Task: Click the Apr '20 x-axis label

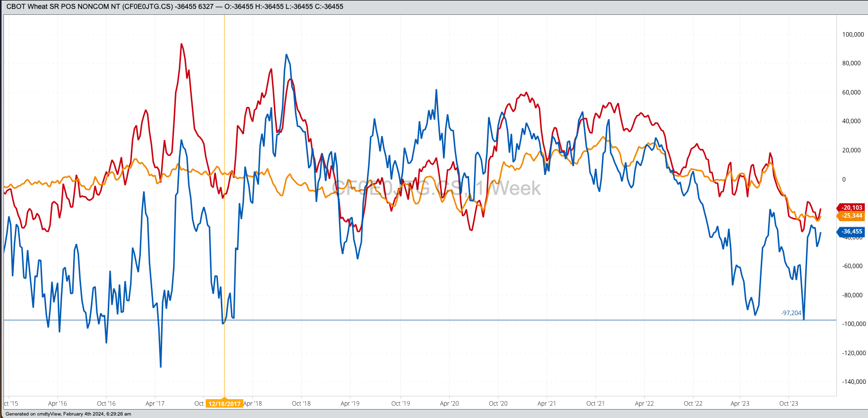Action: 449,404
